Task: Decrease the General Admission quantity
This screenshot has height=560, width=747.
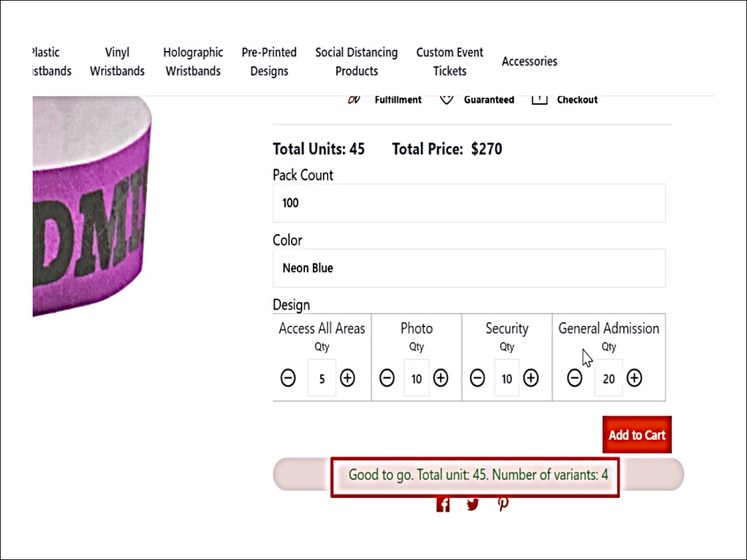Action: coord(575,378)
